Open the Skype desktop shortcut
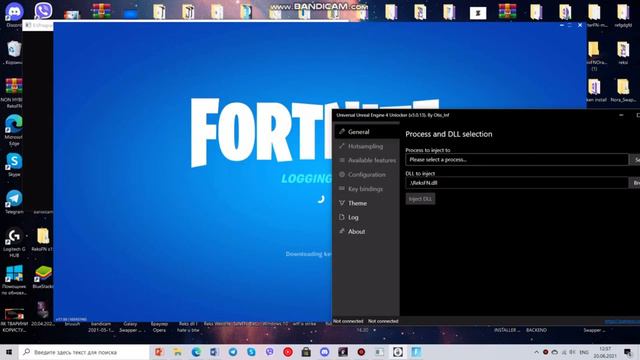The height and width of the screenshot is (360, 640). coord(14,164)
